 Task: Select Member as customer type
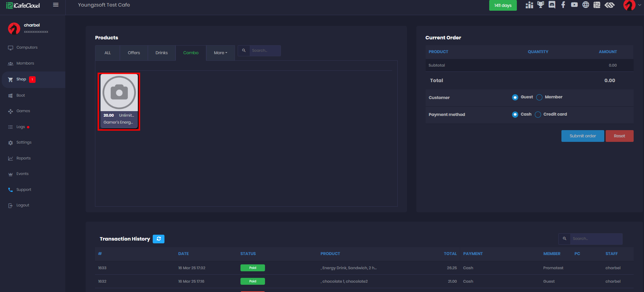[539, 97]
